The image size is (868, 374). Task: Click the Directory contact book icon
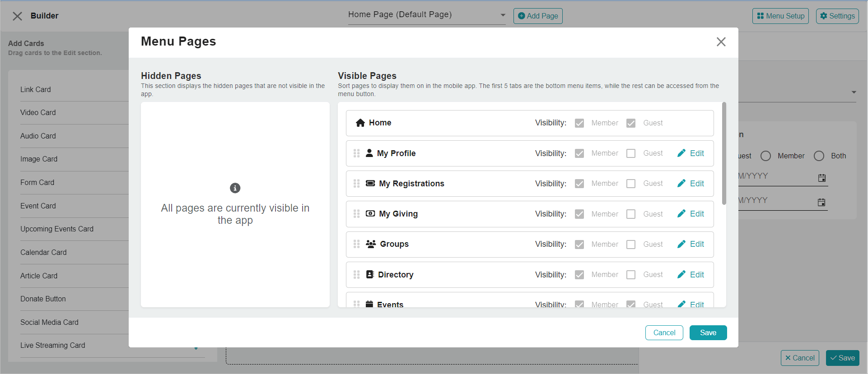[x=370, y=274]
